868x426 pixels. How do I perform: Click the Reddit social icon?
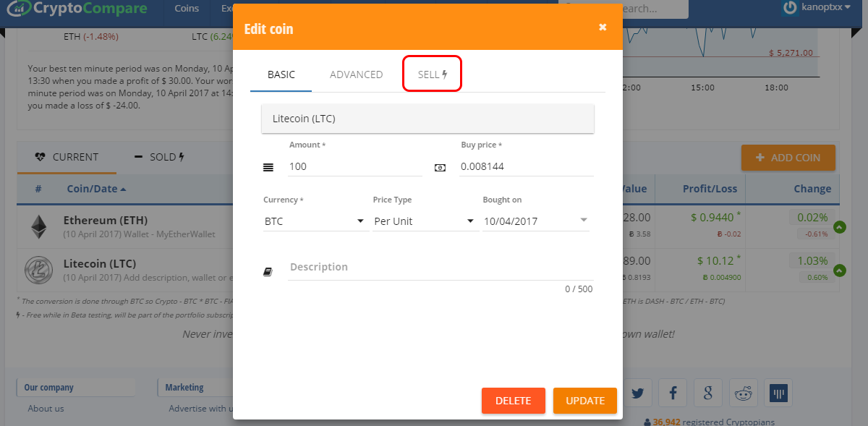[743, 393]
